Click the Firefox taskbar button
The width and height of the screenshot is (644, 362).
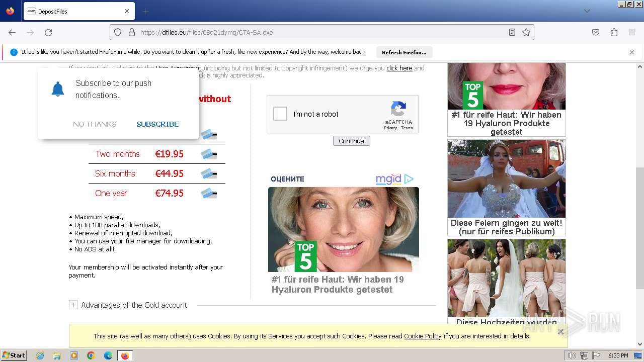125,355
